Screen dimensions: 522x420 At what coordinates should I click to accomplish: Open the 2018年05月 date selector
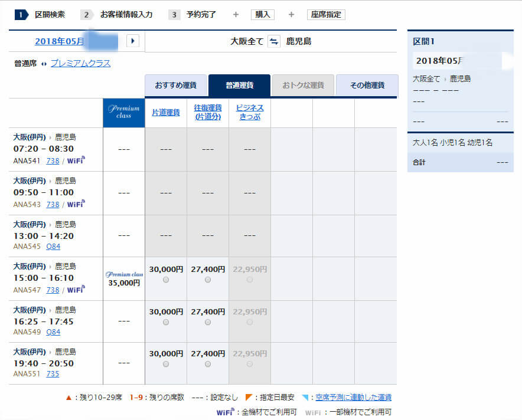(x=60, y=41)
